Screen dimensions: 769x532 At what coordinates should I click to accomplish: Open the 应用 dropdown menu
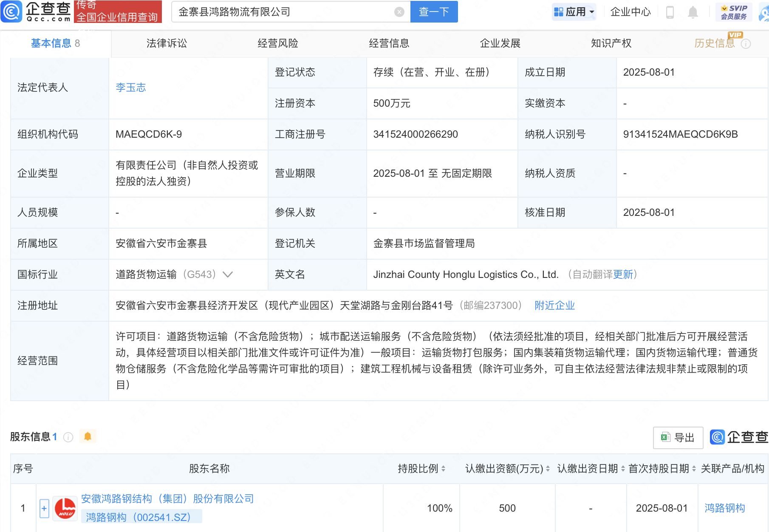coord(574,12)
